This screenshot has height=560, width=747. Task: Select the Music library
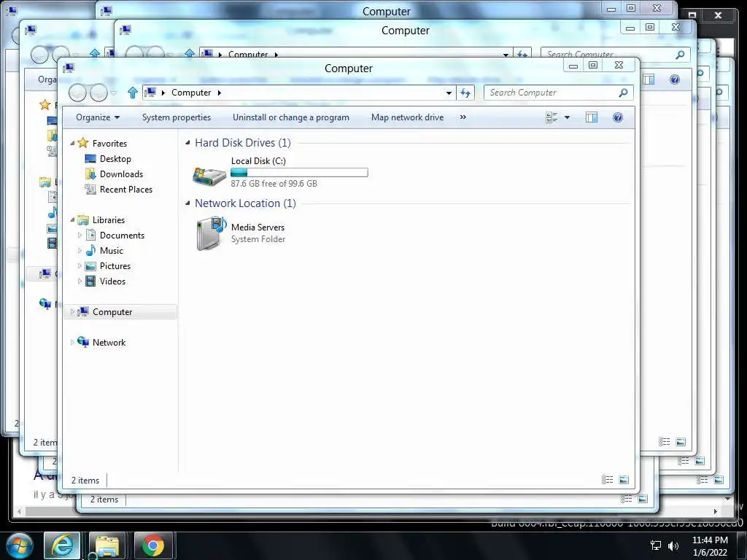pos(112,251)
